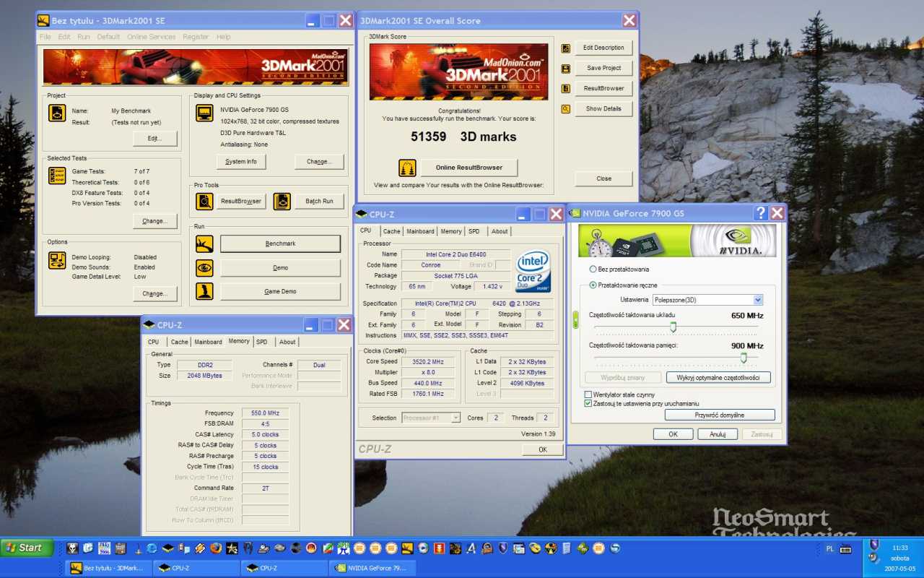Click the Core Speed field reading 3520.2 MHz
Viewport: 924px width, 578px height.
tap(428, 361)
